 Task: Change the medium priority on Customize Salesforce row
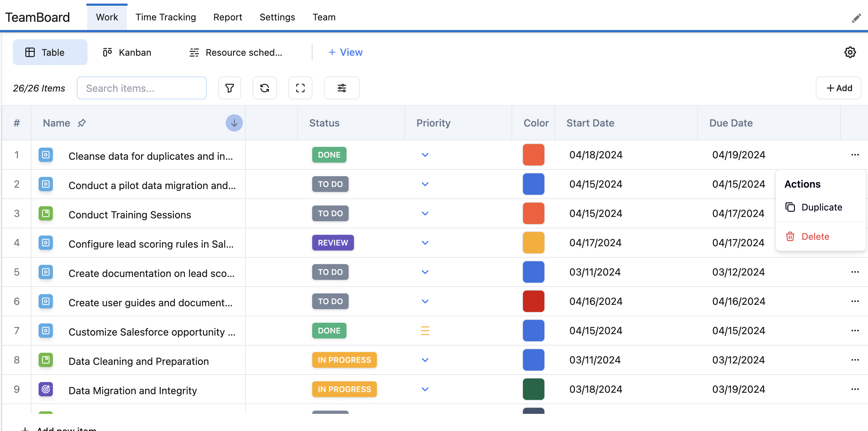[x=425, y=331]
